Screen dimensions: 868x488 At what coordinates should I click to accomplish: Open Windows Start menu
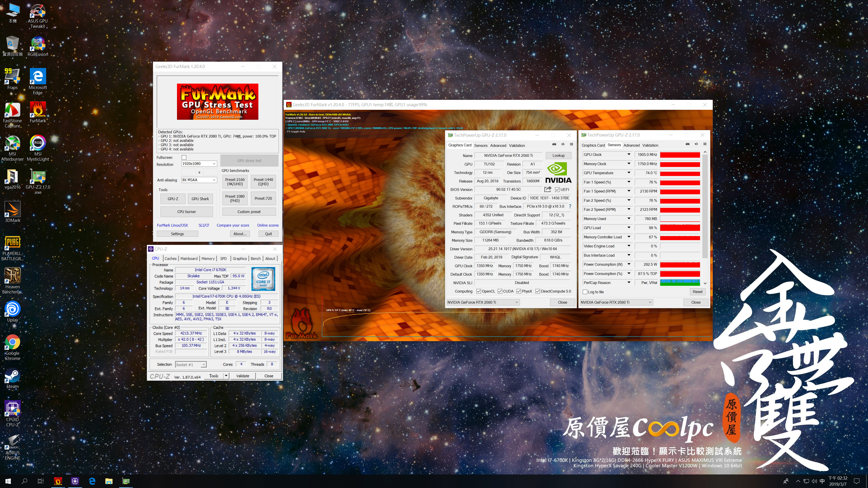(8, 481)
